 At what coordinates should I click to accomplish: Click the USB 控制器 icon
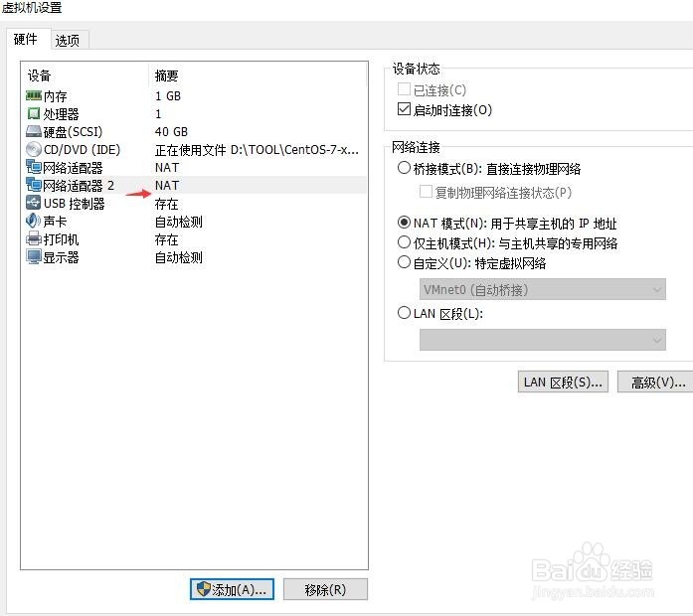click(34, 203)
